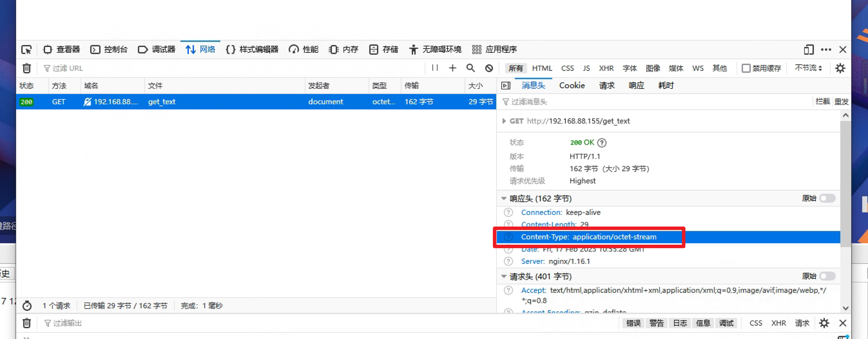The image size is (868, 339).
Task: Open the 无障碍环境 accessibility tab
Action: point(435,49)
